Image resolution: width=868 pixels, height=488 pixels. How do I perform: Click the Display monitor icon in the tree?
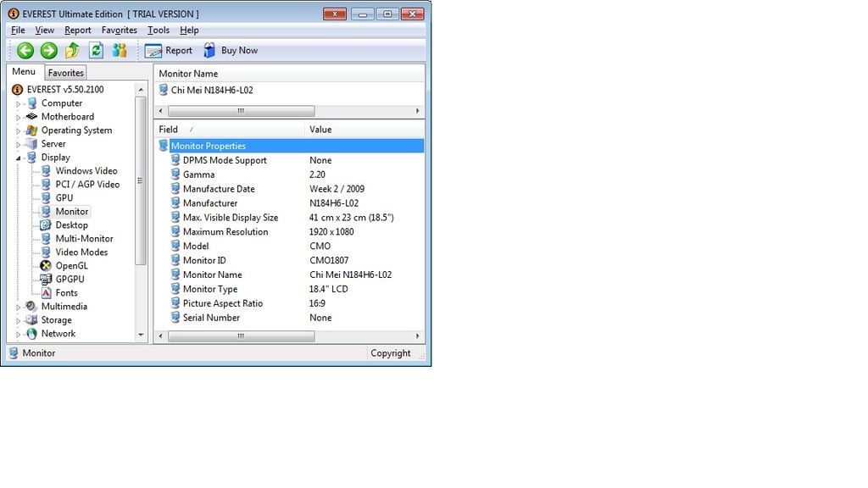pos(32,157)
